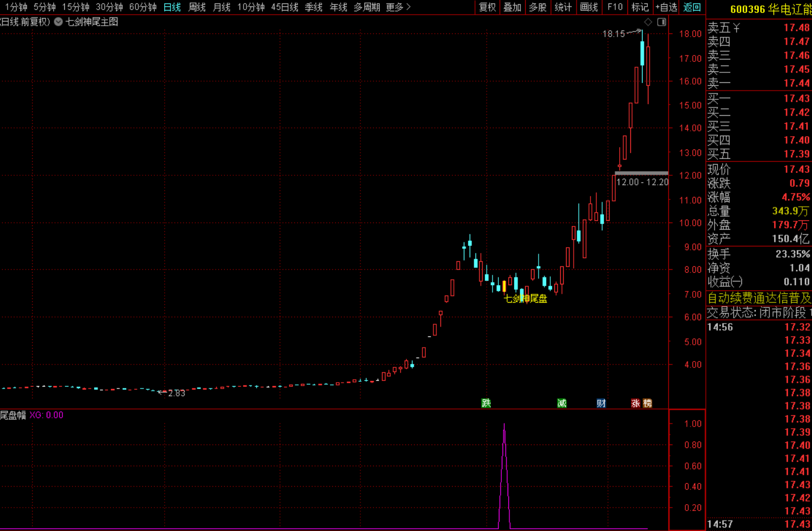Toggle 复权 price adjustment
This screenshot has height=531, width=812.
487,7
